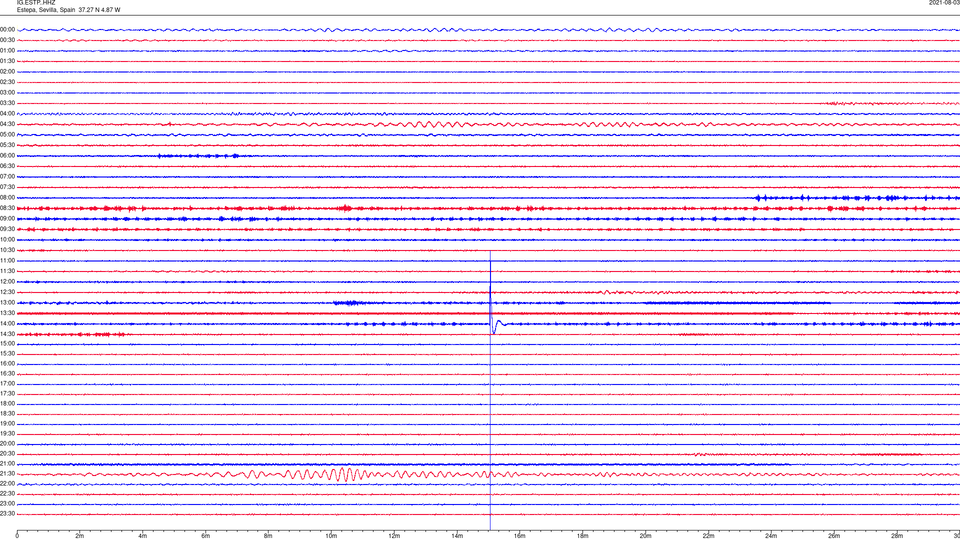The width and height of the screenshot is (960, 540).
Task: Click the station code IG.ESTP..HHZ header text
Action: [x=36, y=3]
